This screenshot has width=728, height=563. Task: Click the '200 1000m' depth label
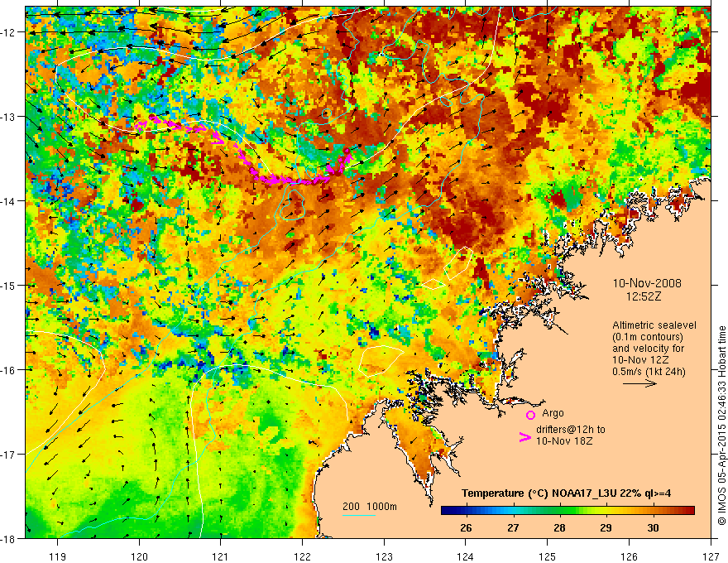point(370,507)
